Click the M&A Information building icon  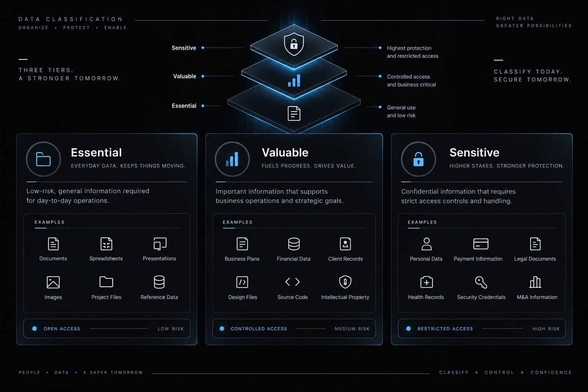coord(535,282)
